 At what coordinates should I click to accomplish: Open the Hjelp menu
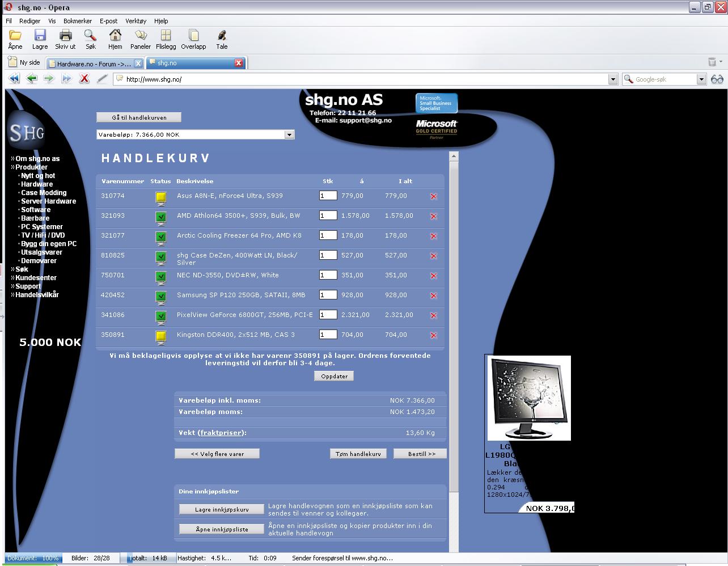tap(161, 21)
